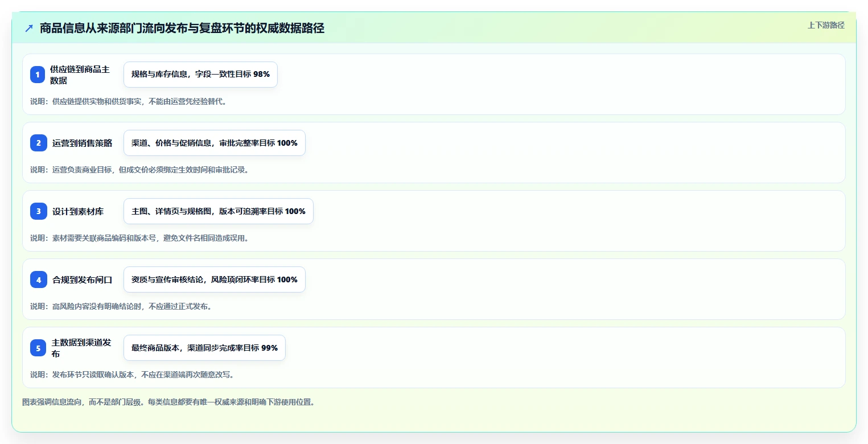Click the 最终商品版本 99% target chip
The height and width of the screenshot is (444, 868).
204,348
